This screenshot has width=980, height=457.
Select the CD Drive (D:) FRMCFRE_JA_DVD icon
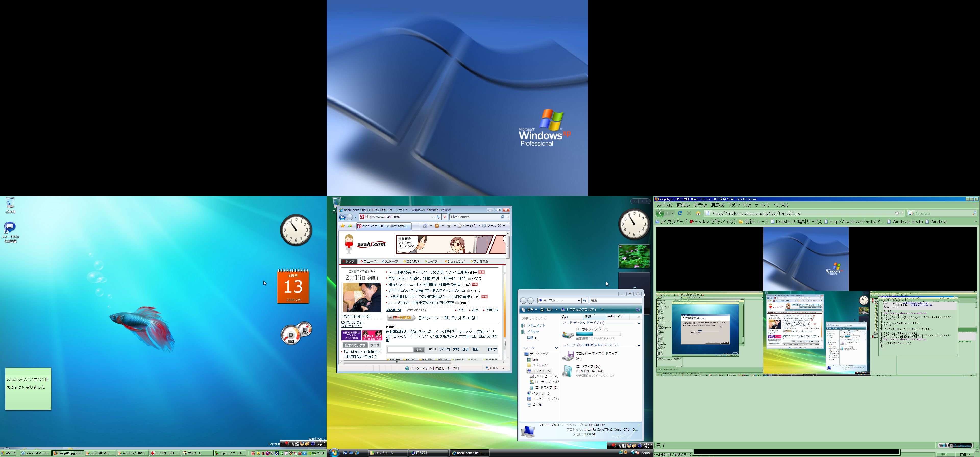coord(567,372)
